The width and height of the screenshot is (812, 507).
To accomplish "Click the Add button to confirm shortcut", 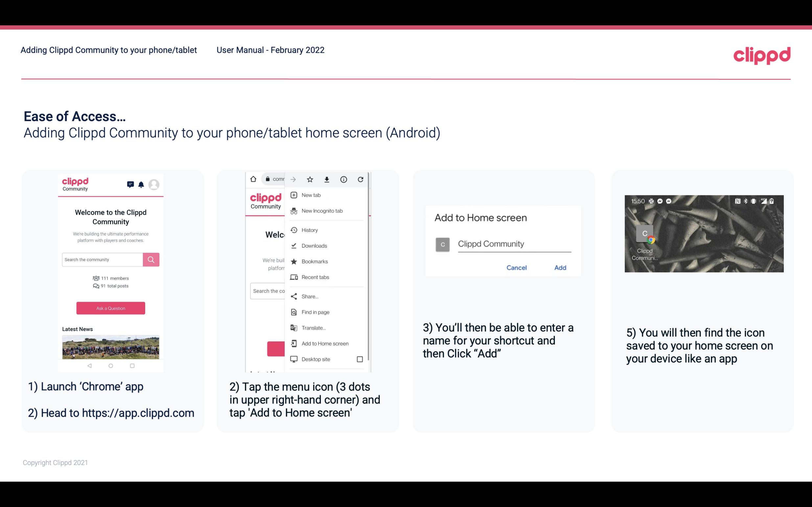I will tap(559, 268).
